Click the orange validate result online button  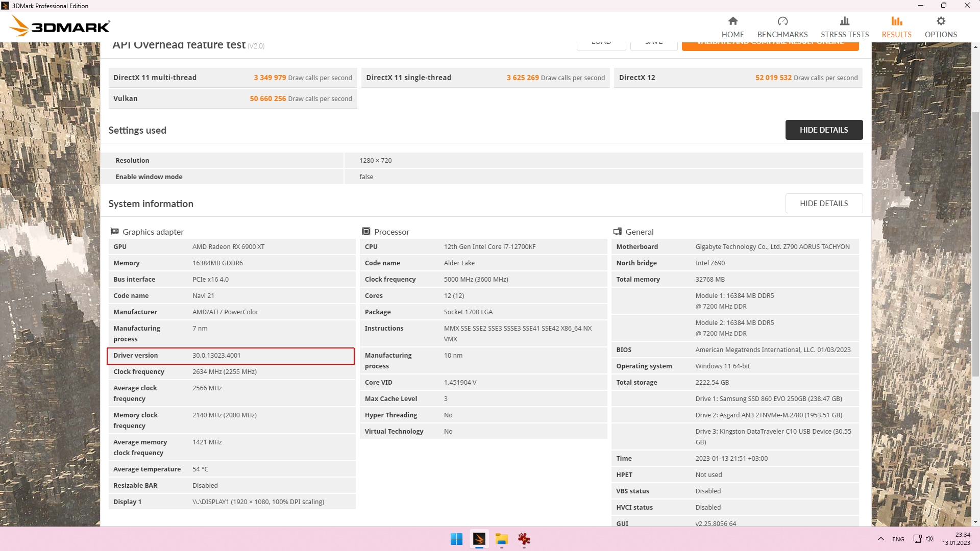point(770,46)
